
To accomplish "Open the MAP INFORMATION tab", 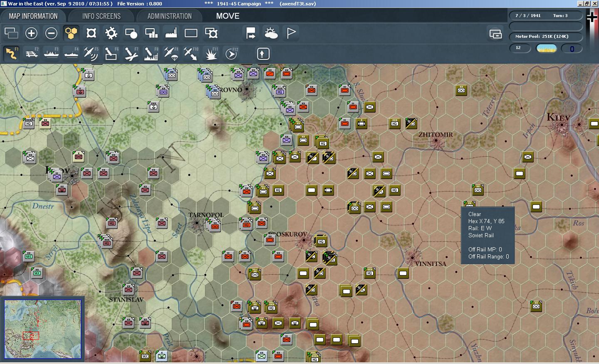I will click(x=33, y=16).
